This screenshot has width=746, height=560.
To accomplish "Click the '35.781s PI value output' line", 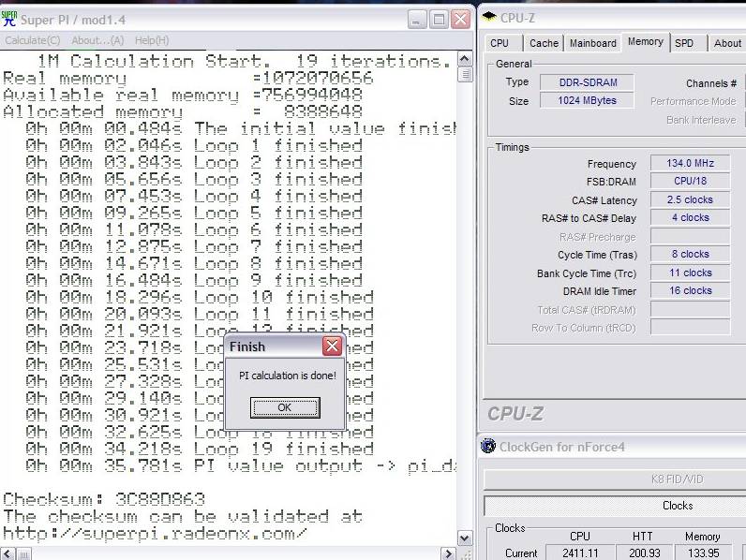I will [241, 465].
